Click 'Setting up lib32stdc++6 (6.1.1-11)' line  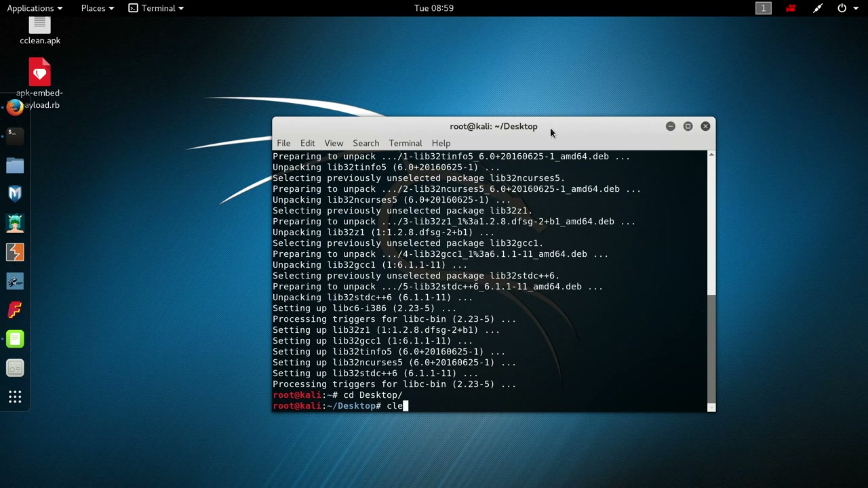point(376,373)
